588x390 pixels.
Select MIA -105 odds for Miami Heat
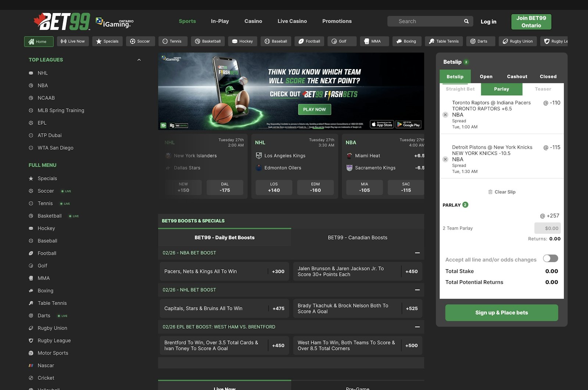[x=364, y=187]
